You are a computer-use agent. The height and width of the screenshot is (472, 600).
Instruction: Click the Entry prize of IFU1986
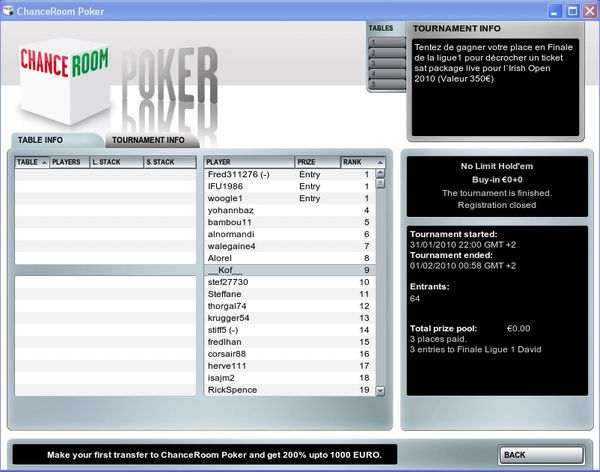pyautogui.click(x=310, y=186)
